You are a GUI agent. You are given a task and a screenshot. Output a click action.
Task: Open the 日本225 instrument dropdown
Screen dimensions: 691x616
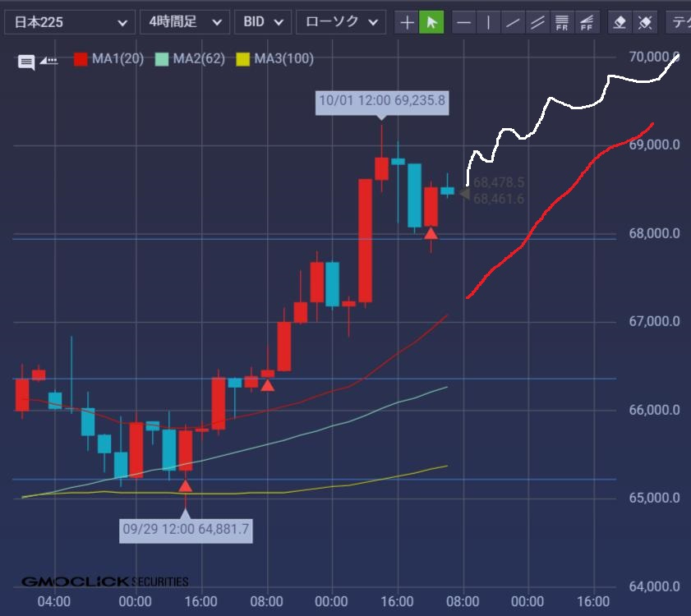point(70,22)
